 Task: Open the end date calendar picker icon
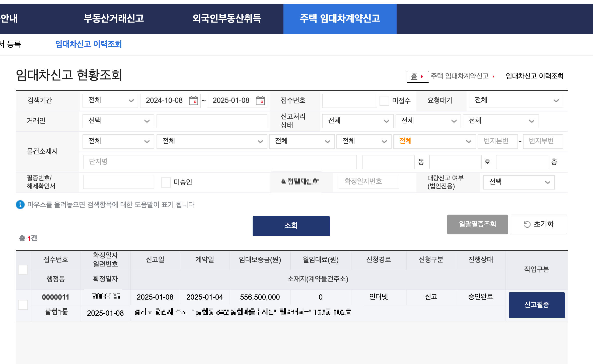[260, 101]
